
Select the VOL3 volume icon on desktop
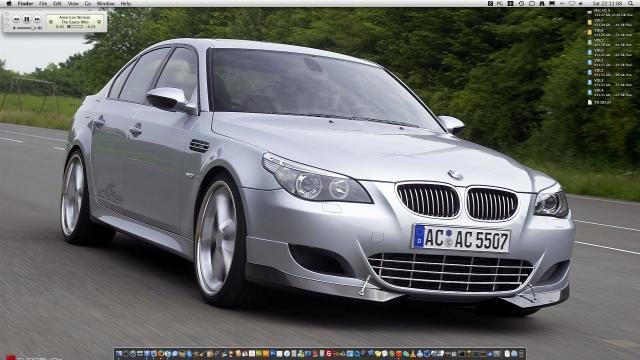pyautogui.click(x=589, y=82)
